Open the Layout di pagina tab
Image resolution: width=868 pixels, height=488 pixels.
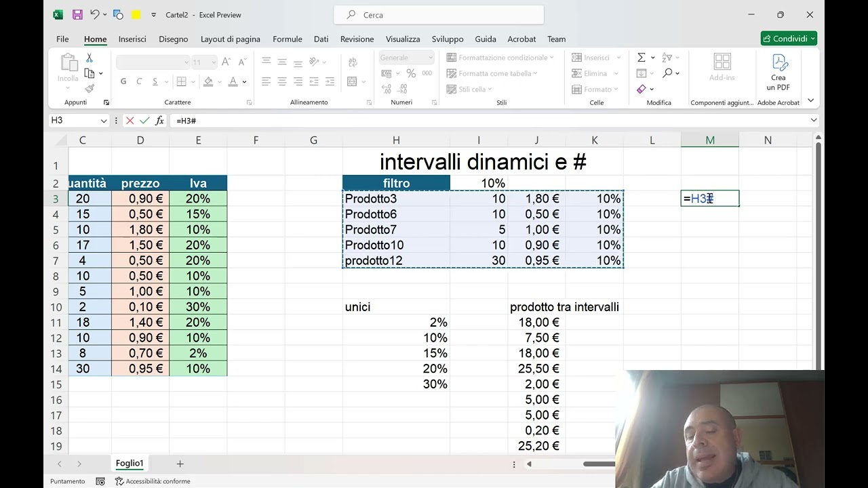(x=231, y=39)
